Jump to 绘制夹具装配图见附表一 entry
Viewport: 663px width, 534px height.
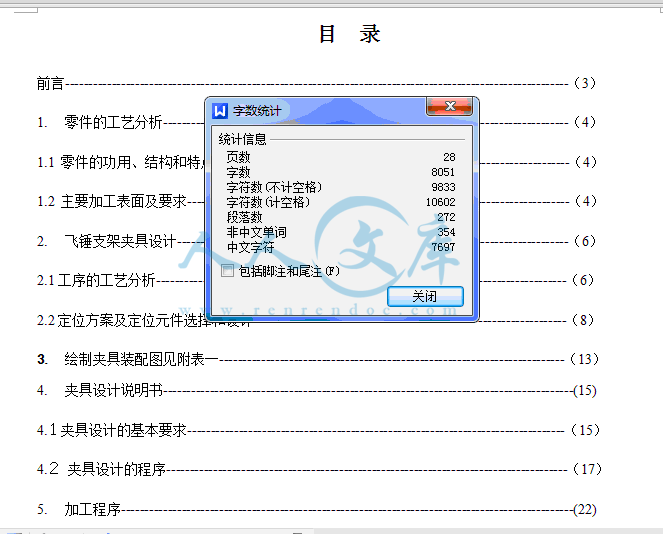(x=140, y=359)
